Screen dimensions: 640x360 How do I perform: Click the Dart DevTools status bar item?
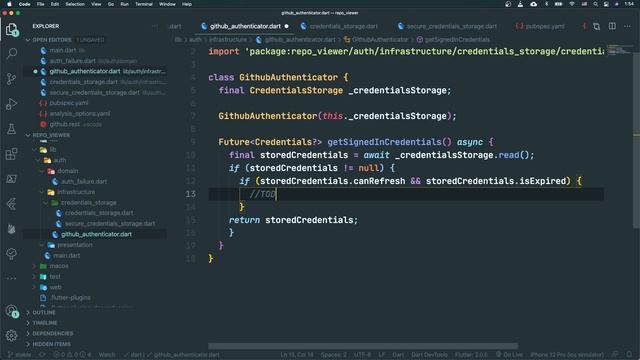point(429,355)
